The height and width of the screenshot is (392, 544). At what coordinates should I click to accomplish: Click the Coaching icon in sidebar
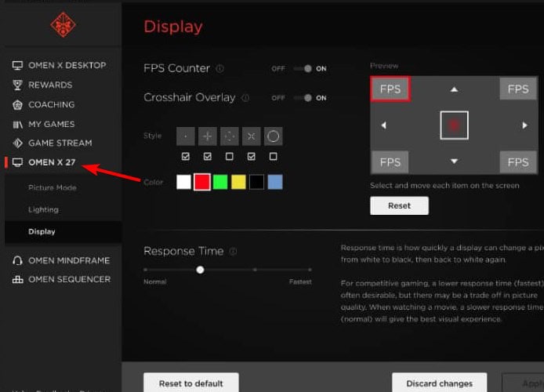17,105
